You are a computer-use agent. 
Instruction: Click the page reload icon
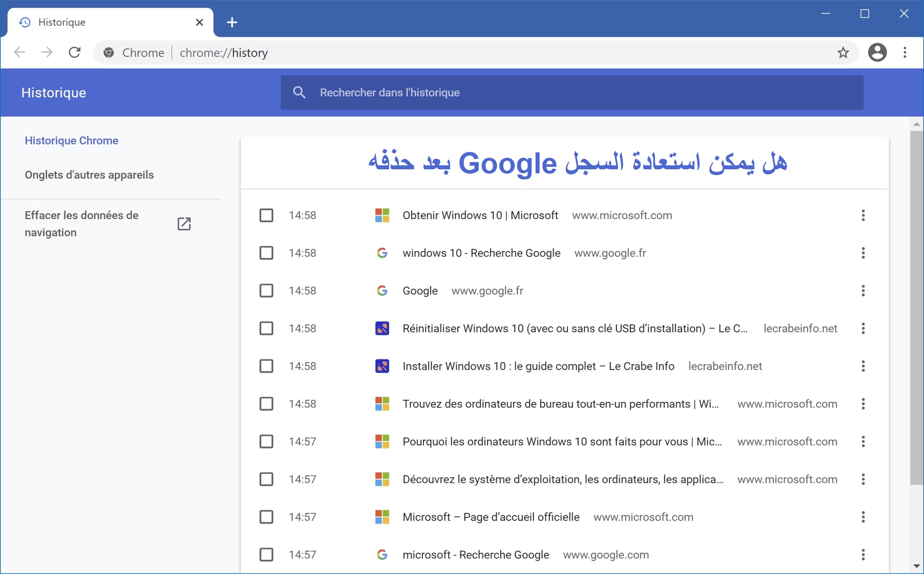click(75, 53)
